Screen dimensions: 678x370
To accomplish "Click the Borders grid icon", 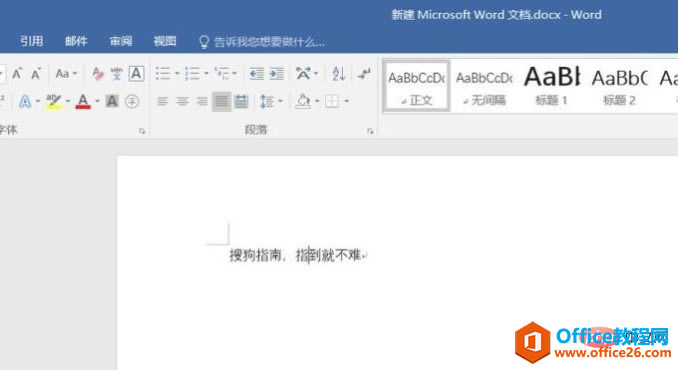I will tap(332, 102).
